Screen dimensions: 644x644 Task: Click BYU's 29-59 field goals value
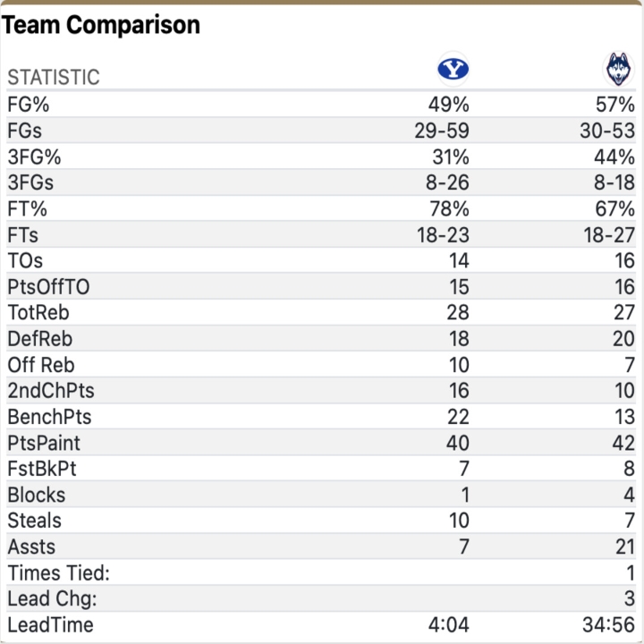[x=442, y=131]
